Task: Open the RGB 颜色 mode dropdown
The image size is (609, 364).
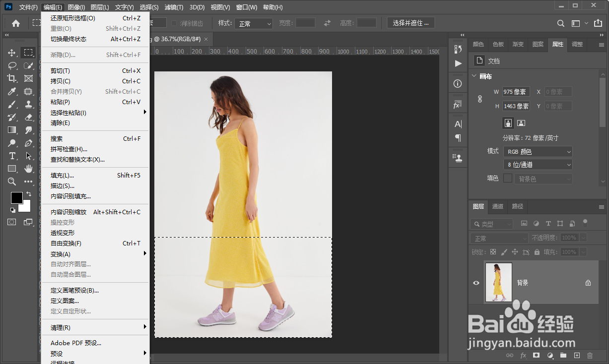Action: click(x=538, y=152)
